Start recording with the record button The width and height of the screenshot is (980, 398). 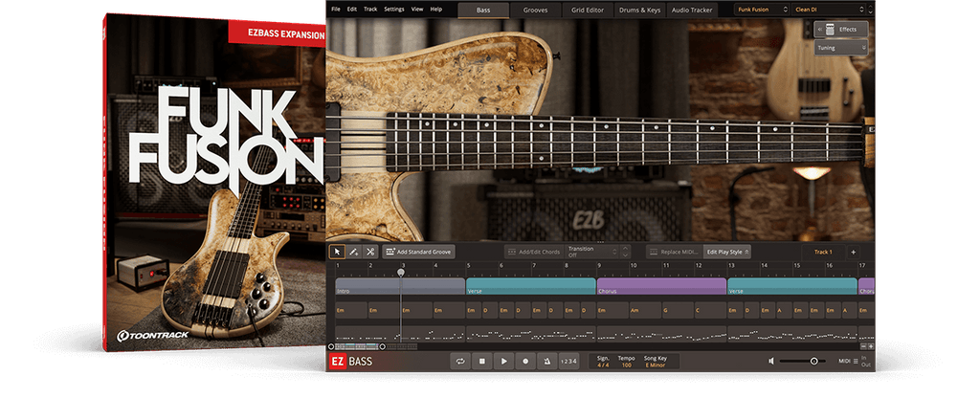[x=525, y=361]
